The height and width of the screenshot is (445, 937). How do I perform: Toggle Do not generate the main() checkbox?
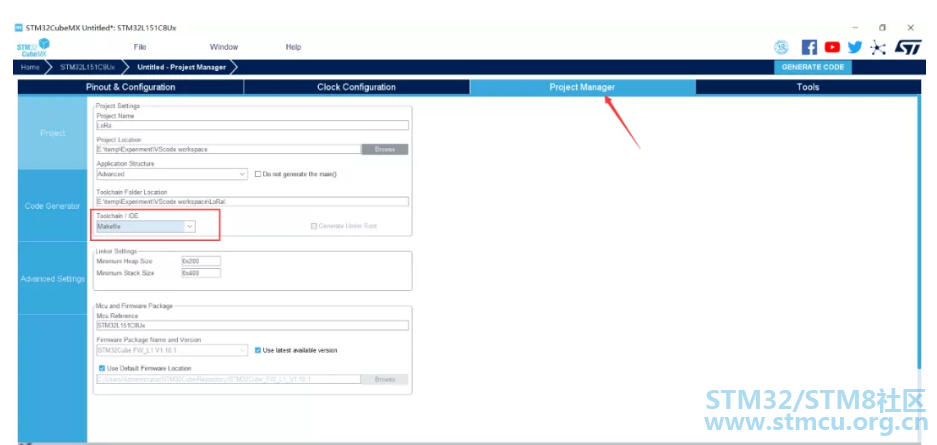pos(258,174)
